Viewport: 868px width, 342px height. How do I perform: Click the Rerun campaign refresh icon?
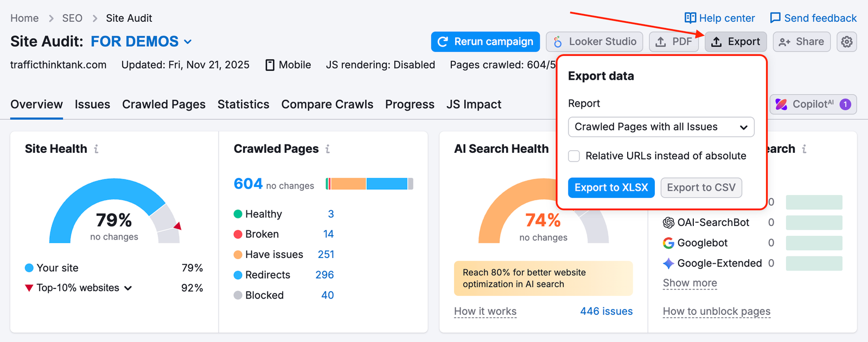coord(443,41)
